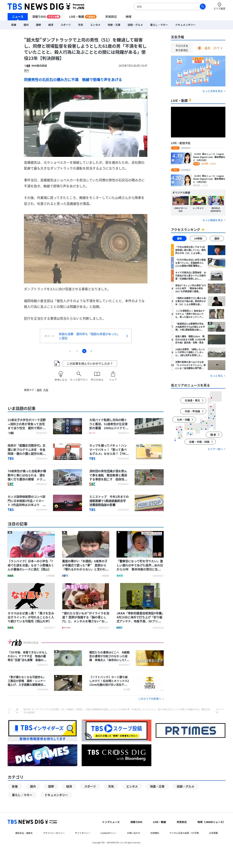This screenshot has height=868, width=233.
Task: Click the blue search magnifier button
Action: 202,6
